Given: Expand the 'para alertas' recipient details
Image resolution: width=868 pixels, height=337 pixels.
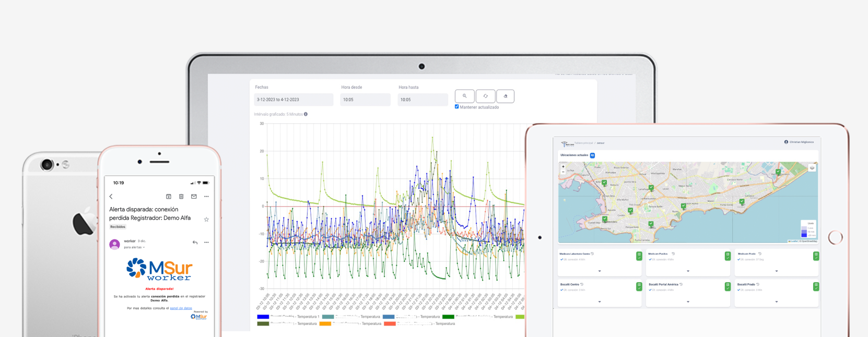Looking at the screenshot, I should (134, 247).
